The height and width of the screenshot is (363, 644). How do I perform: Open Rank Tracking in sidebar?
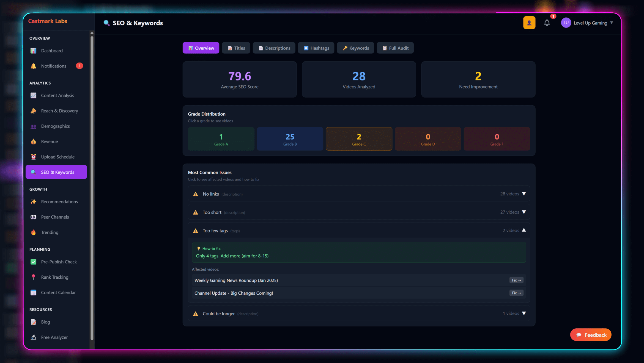tap(55, 277)
